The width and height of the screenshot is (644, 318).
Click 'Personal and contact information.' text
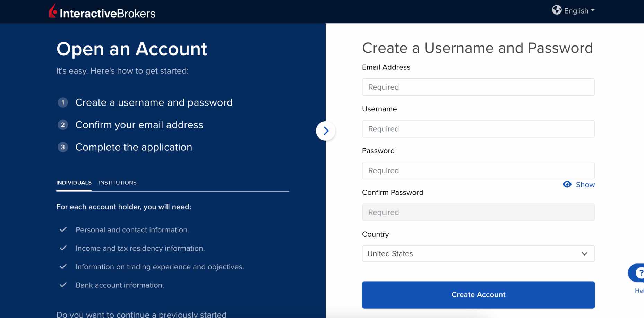tap(132, 230)
